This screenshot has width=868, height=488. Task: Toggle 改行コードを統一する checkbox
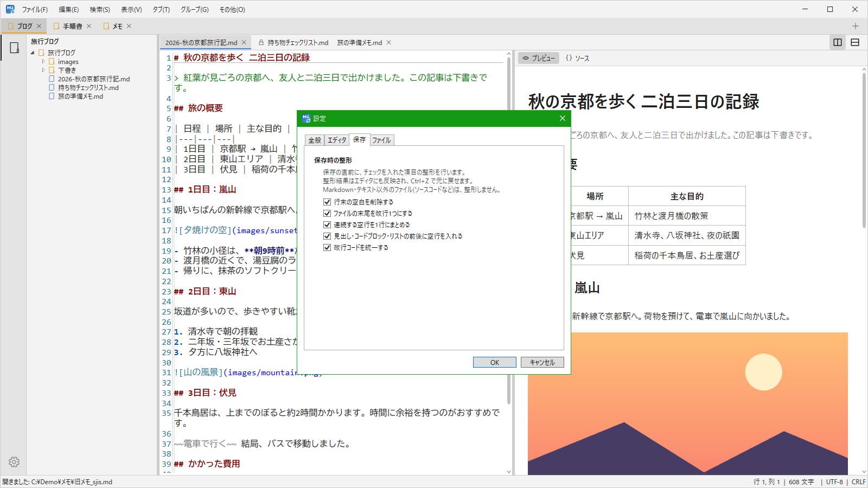click(327, 247)
